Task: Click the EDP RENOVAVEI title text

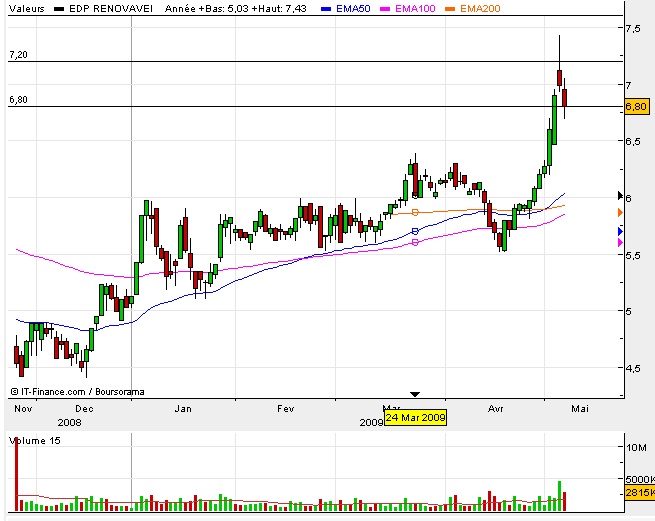Action: 111,8
